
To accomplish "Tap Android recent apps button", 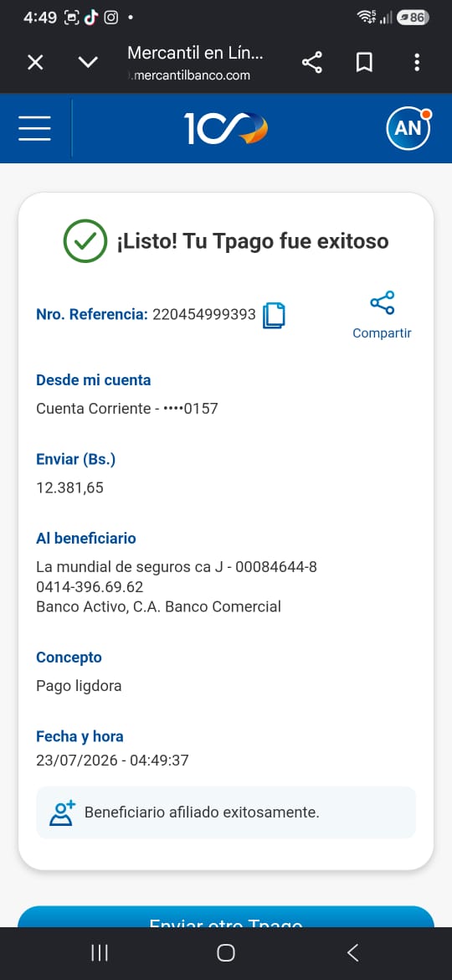I will point(100,953).
